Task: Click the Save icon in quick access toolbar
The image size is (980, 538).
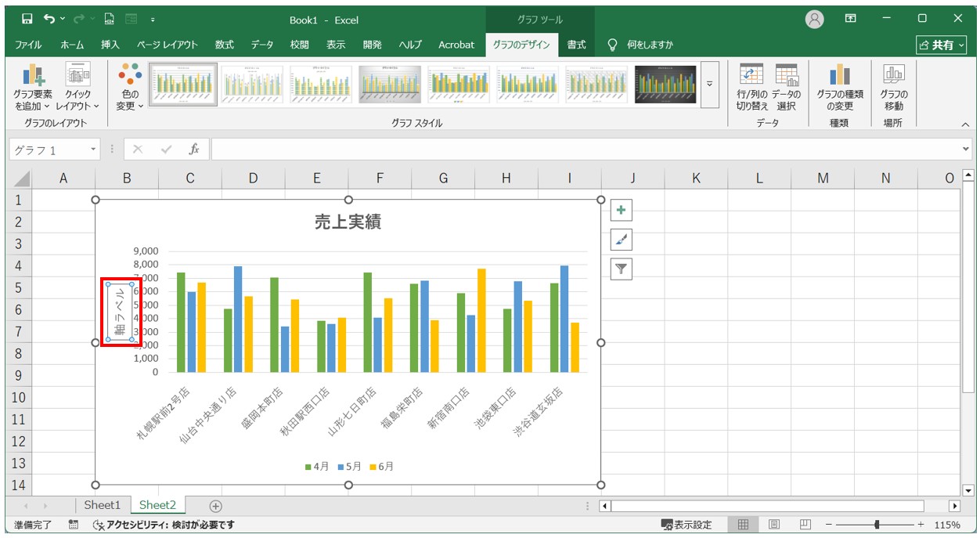Action: pyautogui.click(x=27, y=19)
